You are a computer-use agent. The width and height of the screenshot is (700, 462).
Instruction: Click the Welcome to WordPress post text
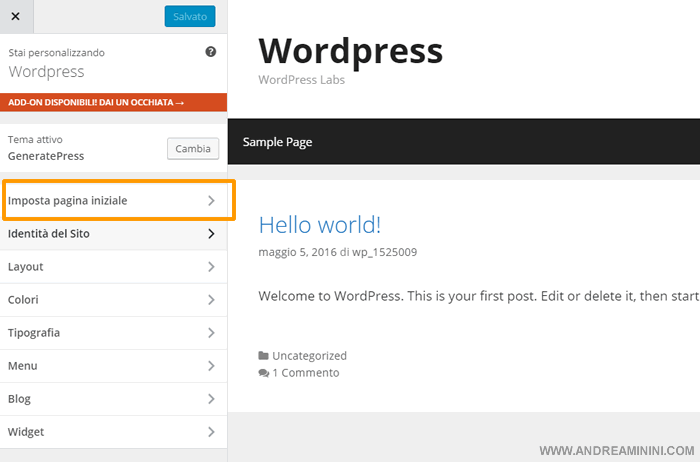479,296
